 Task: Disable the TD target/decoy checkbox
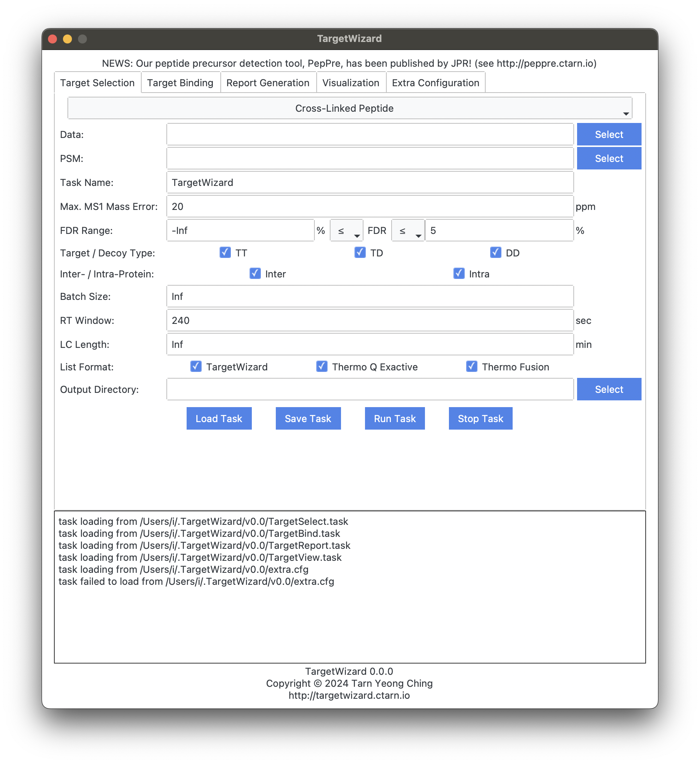pos(360,252)
